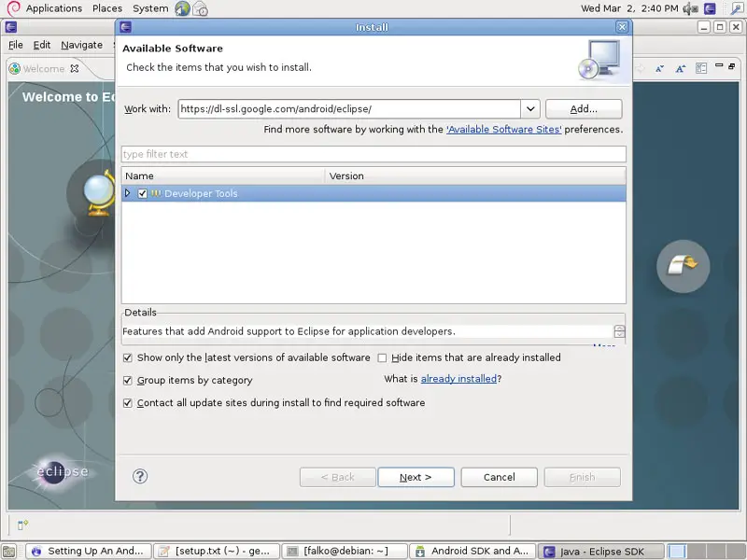Click the Install dialog window menu icon

tap(126, 27)
